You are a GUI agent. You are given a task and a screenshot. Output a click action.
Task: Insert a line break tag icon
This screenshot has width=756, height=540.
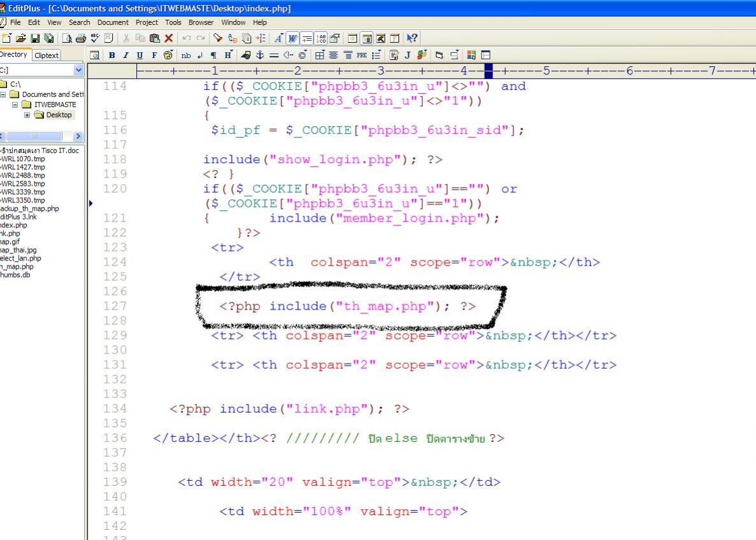199,55
